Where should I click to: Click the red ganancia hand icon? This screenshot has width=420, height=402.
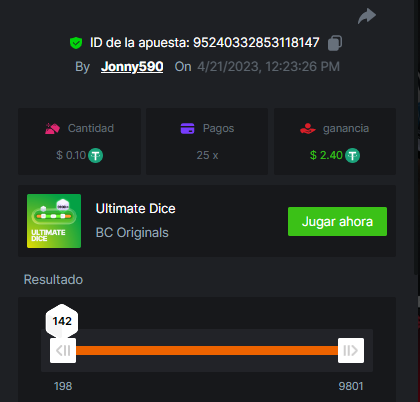click(308, 128)
